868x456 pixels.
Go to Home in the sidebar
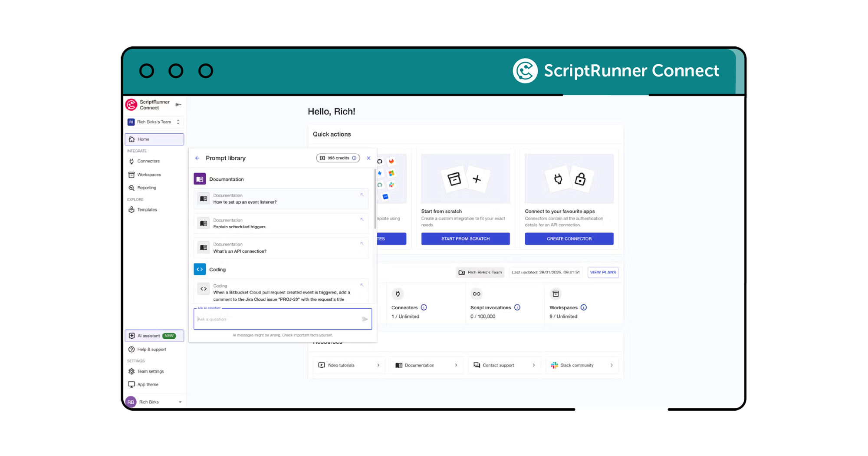point(155,139)
